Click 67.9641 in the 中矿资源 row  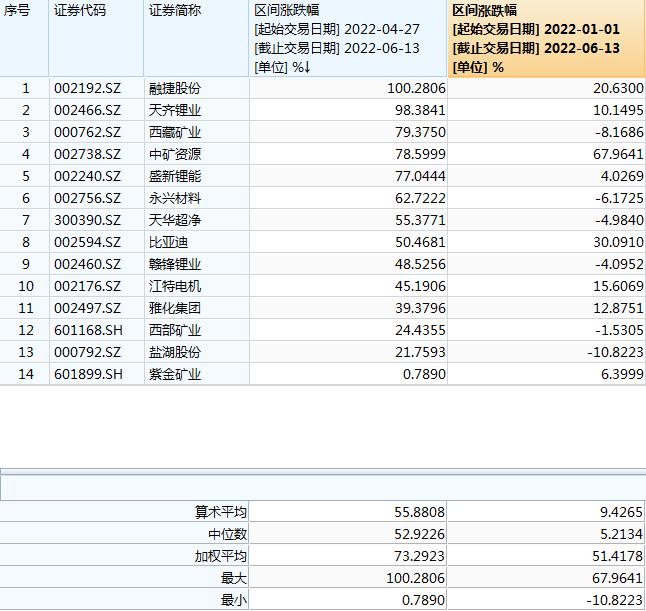click(618, 154)
